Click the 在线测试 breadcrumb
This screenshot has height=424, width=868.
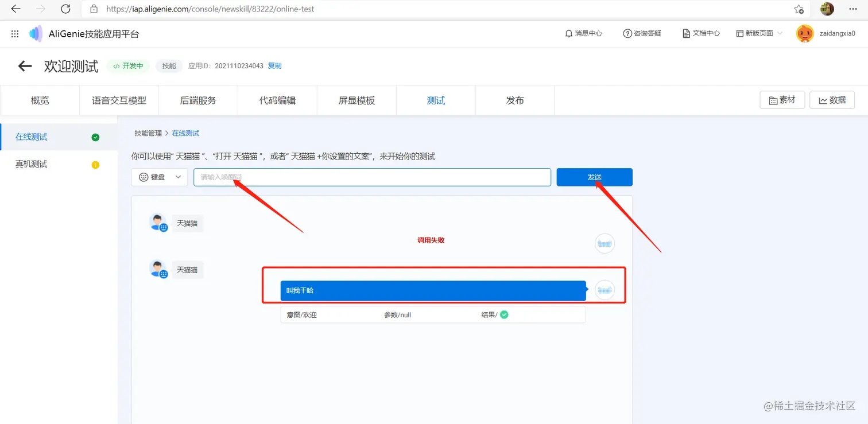pyautogui.click(x=185, y=133)
